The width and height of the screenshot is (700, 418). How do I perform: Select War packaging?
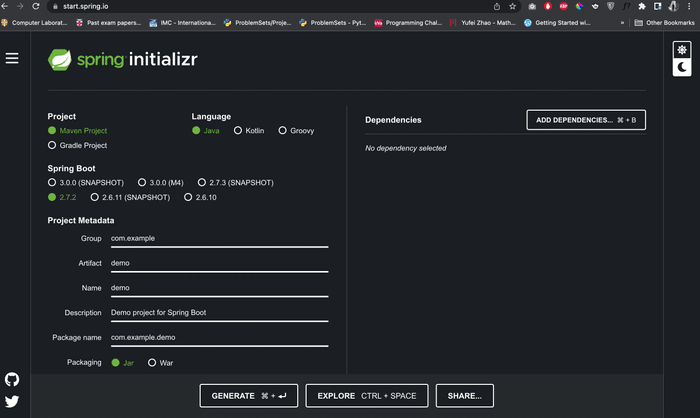tap(161, 363)
